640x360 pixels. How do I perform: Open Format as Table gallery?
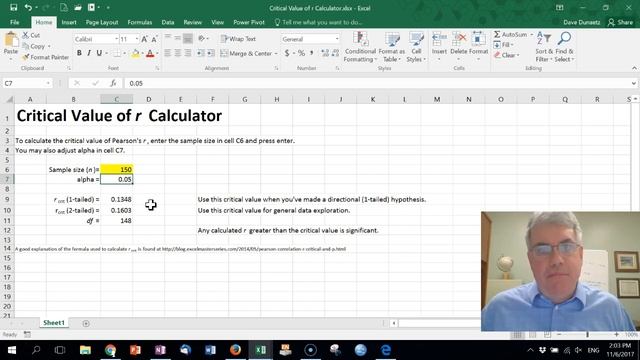point(392,47)
